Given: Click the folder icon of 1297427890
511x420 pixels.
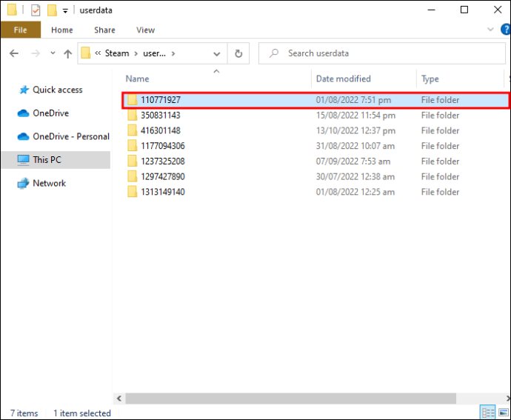Looking at the screenshot, I should click(132, 176).
